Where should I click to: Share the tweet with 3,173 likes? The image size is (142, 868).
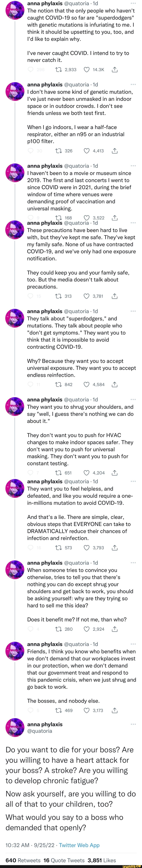point(115,710)
